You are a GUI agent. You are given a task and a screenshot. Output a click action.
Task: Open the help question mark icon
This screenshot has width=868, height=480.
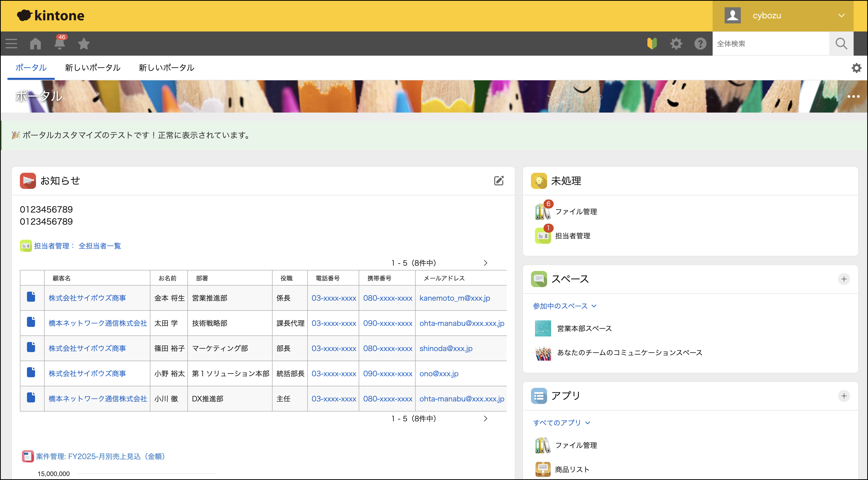pyautogui.click(x=700, y=44)
